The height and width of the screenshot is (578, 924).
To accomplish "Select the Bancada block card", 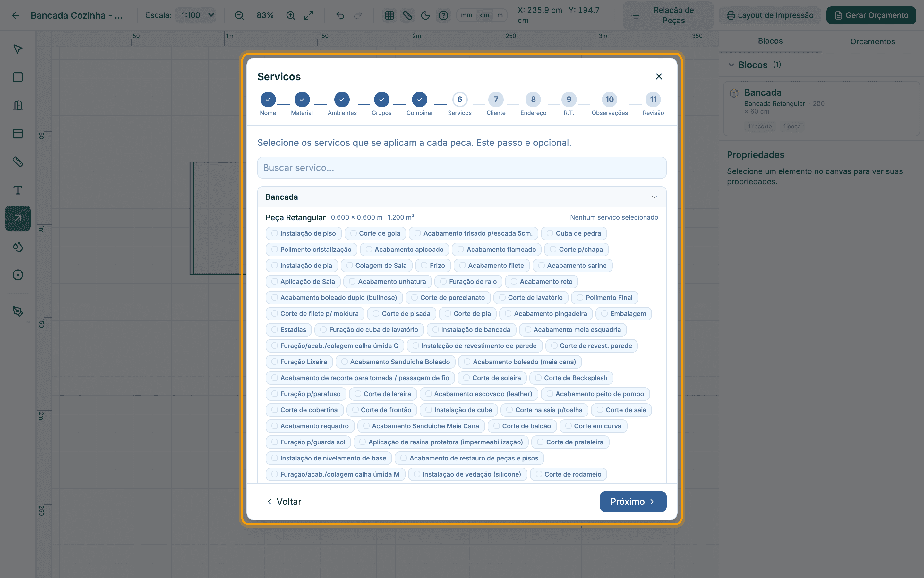I will point(821,109).
